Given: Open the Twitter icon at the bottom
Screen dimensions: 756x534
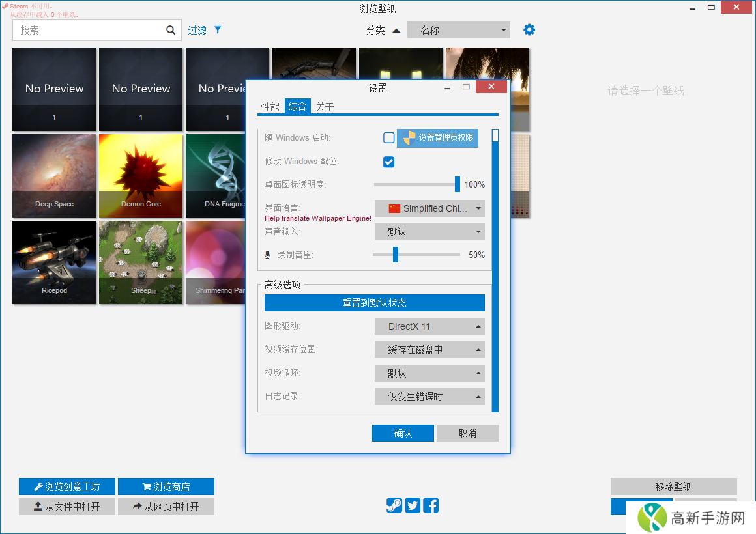Looking at the screenshot, I should [x=412, y=505].
